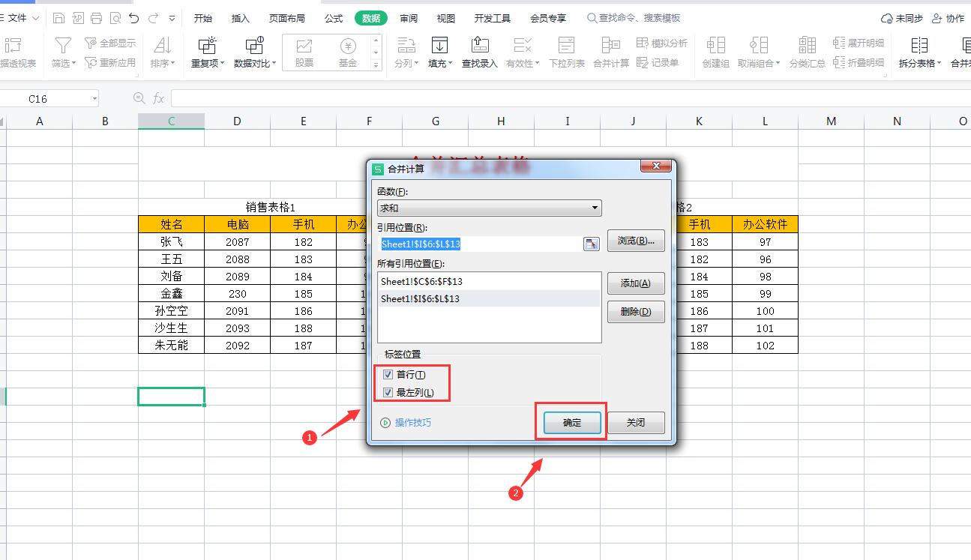Uncheck the 首行 checkbox
The width and height of the screenshot is (971, 560).
[388, 375]
